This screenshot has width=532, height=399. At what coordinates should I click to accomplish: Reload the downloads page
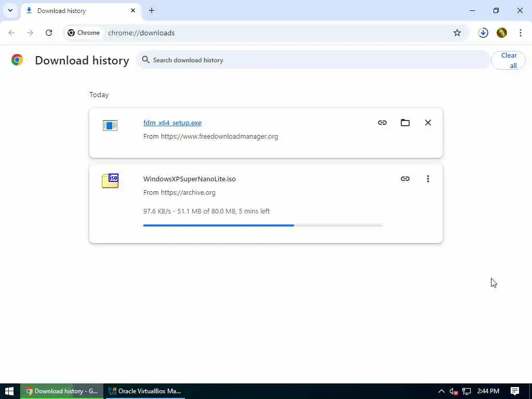pos(49,33)
